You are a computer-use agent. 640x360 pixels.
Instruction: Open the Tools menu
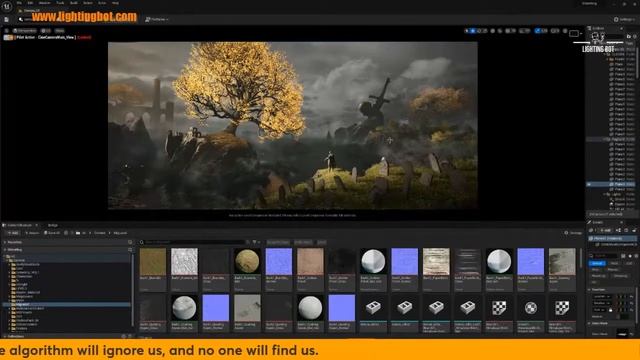coord(60,3)
